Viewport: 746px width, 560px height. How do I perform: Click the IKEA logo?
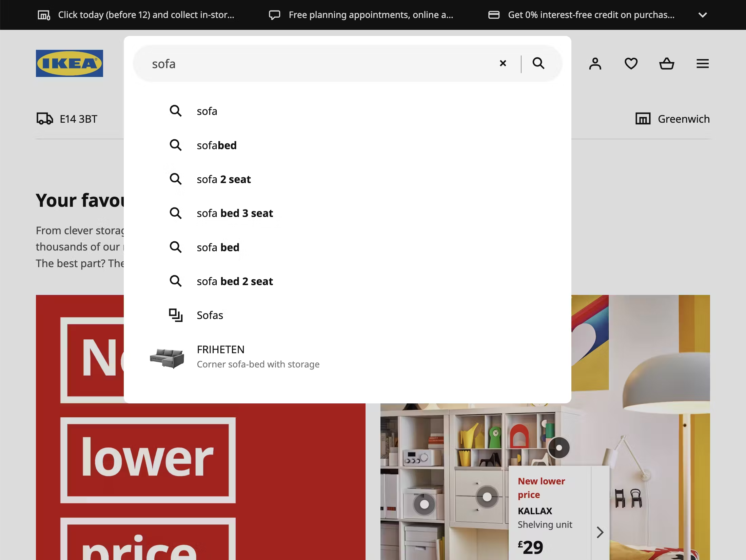[x=69, y=63]
